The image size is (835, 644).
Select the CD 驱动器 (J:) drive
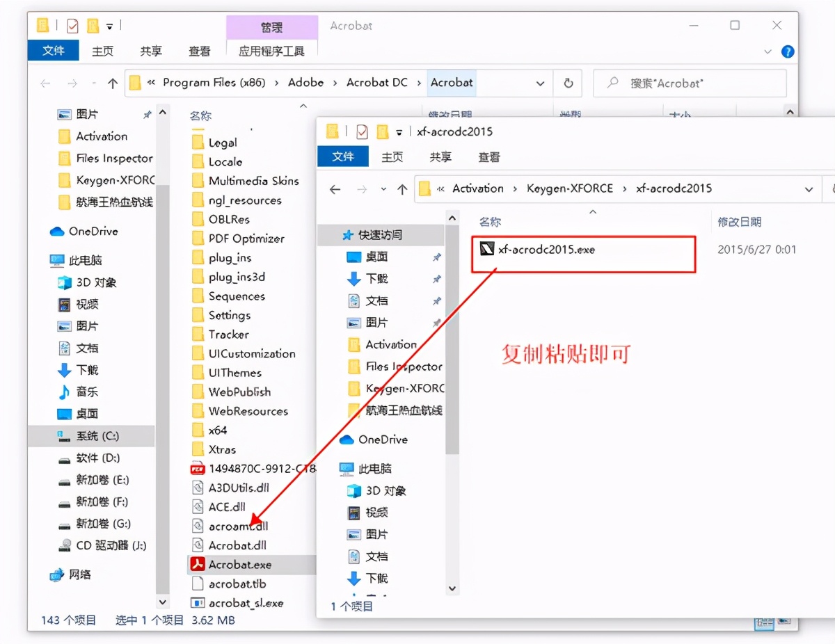tap(102, 545)
